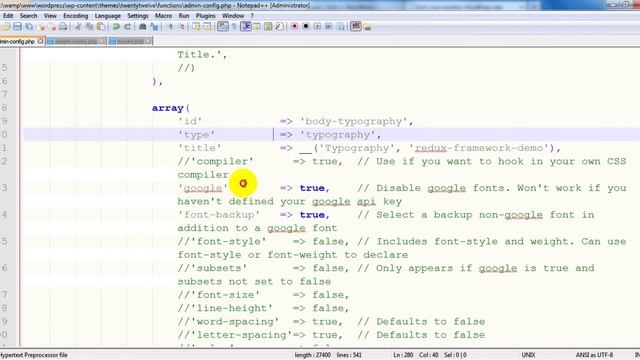640x360 pixels.
Task: Start macro recording with red dot icon
Action: click(x=294, y=27)
